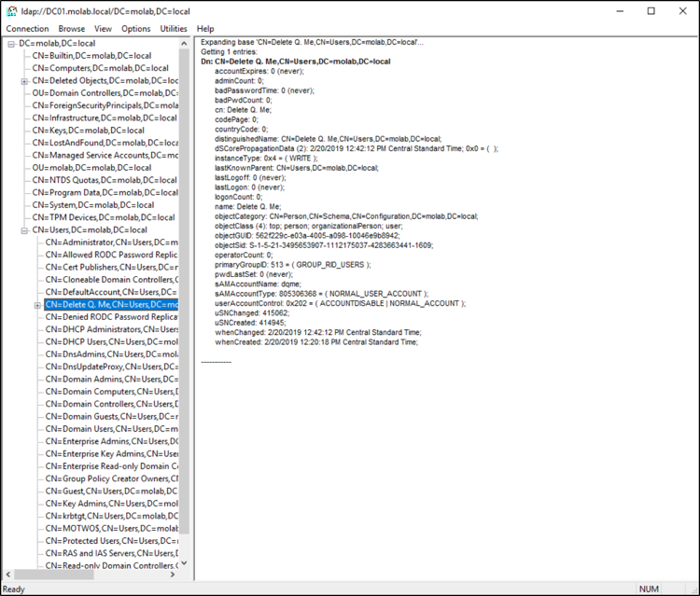
Task: Expand the CN=Delete Q. Me entry
Action: pyautogui.click(x=37, y=304)
